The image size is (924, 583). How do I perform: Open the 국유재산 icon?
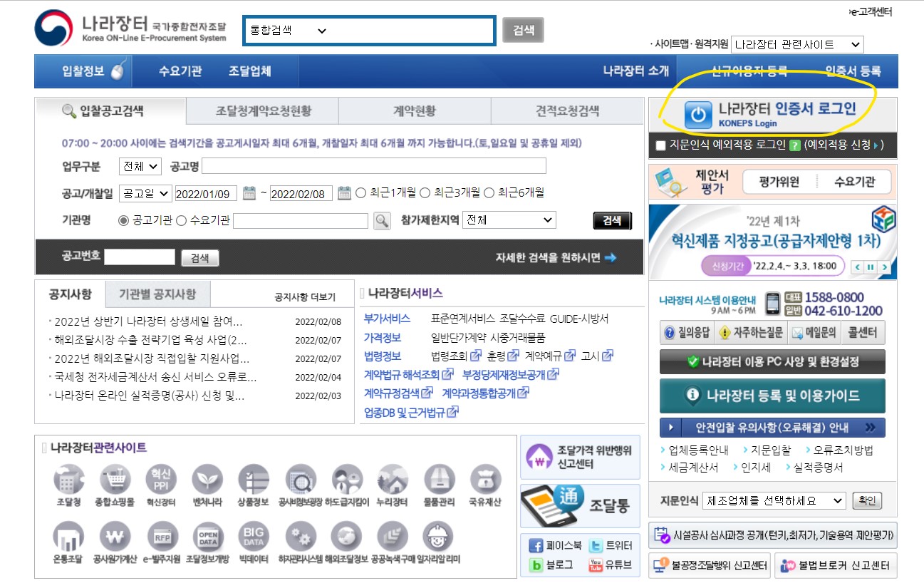pyautogui.click(x=485, y=481)
